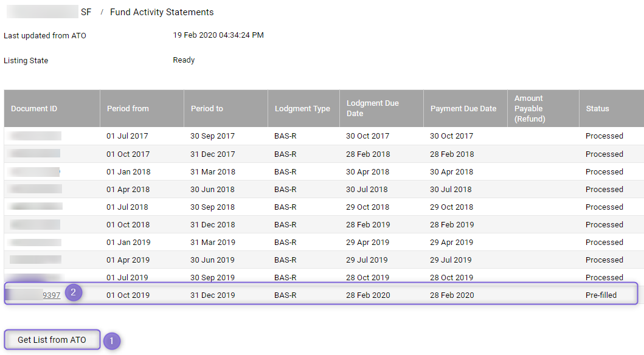
Task: Click the Lodgment Due Date header
Action: [x=381, y=108]
